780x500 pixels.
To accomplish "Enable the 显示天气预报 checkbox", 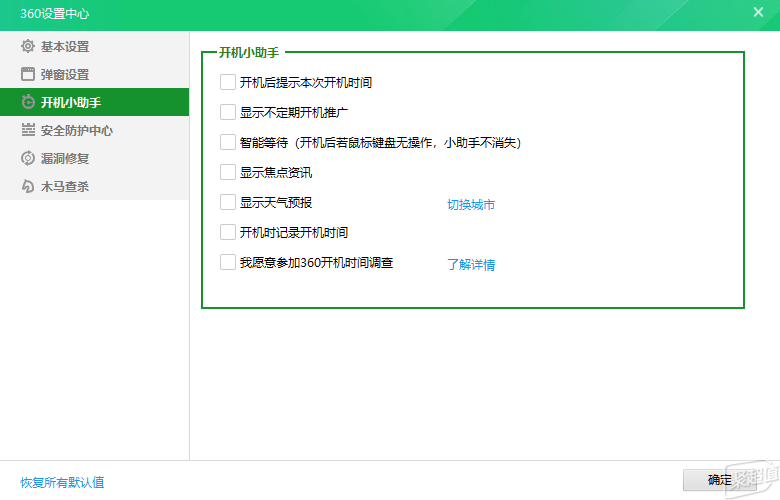I will point(228,202).
